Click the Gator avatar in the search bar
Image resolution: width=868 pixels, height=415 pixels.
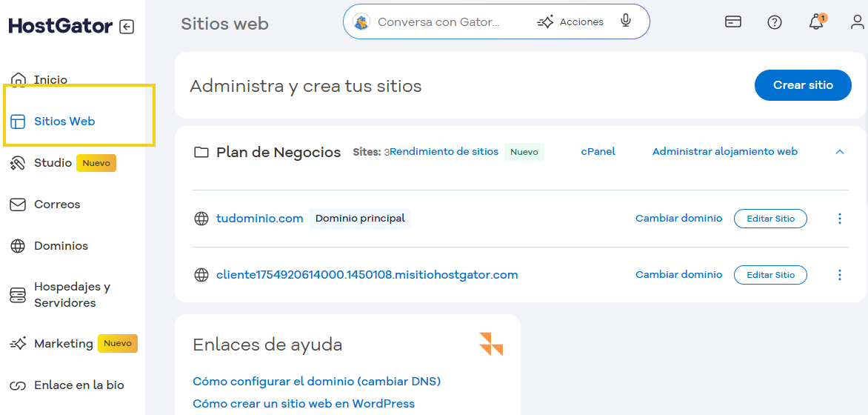361,22
